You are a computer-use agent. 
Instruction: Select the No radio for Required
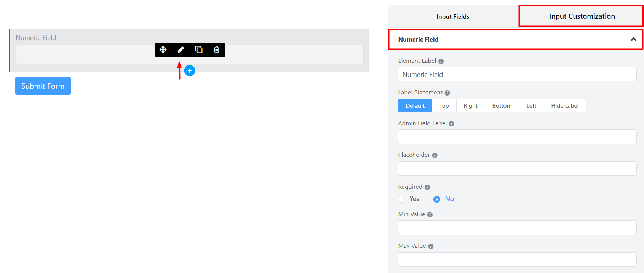[x=437, y=199]
